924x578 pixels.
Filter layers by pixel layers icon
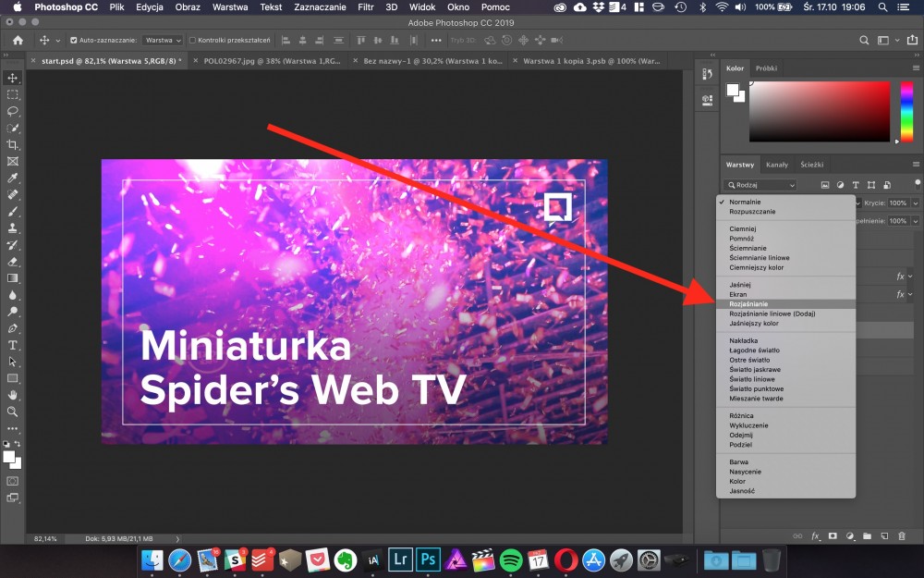coord(825,185)
